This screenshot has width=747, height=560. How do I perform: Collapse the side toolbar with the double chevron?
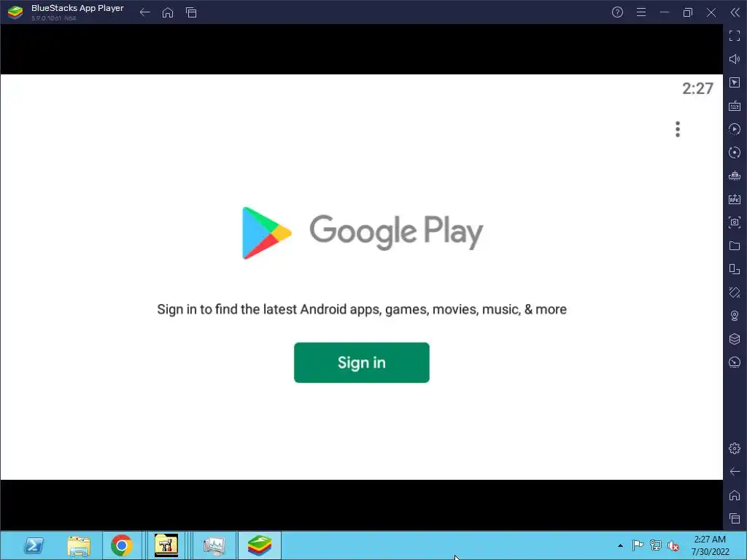[x=735, y=12]
